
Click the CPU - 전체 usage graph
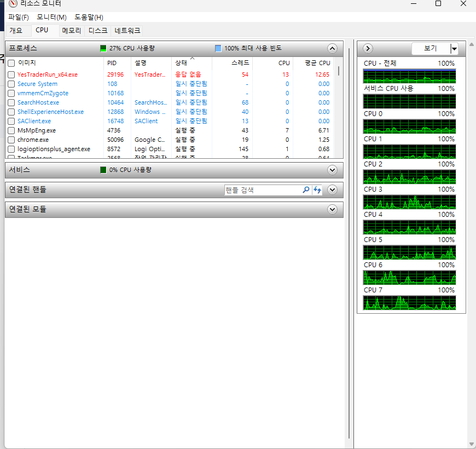[x=409, y=76]
